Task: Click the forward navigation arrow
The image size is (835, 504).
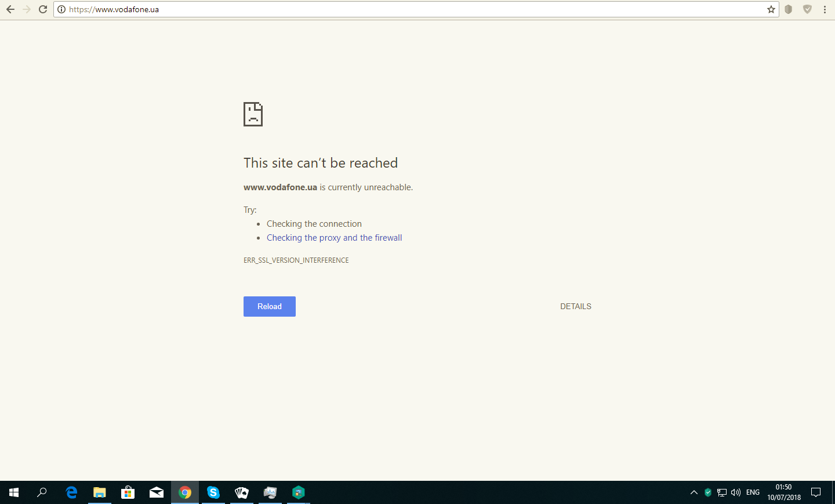Action: 27,9
